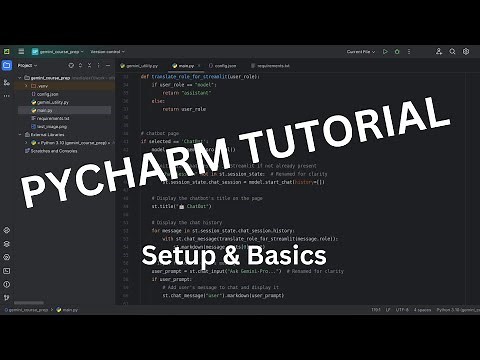Open Search Everywhere magnifier
Viewport: 480px width, 360px height.
pyautogui.click(x=452, y=51)
